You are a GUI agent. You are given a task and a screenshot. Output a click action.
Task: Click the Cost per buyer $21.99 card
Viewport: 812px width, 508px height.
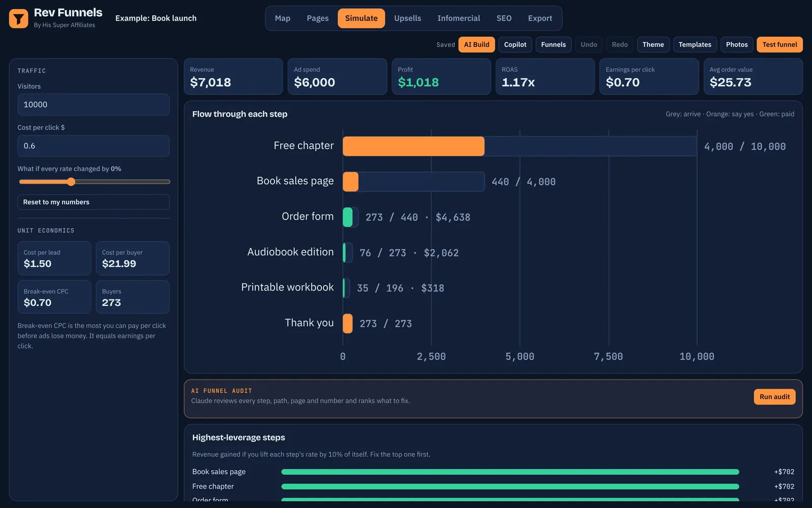point(132,259)
